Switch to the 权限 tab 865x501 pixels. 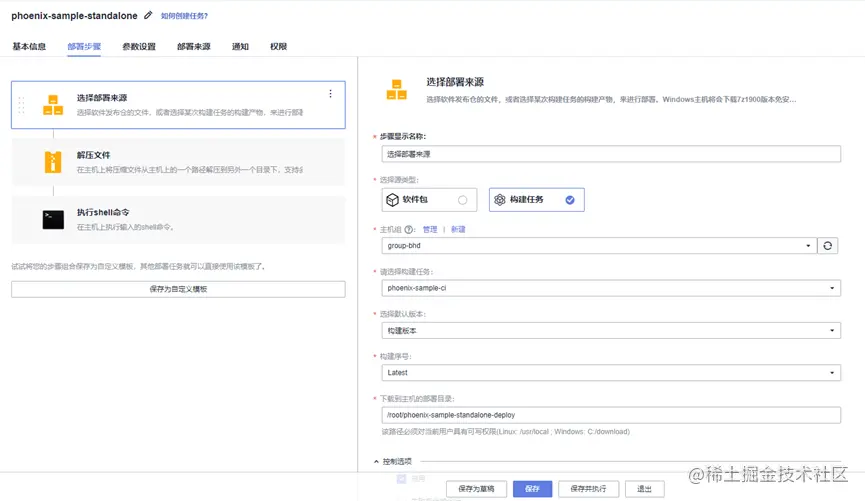[278, 46]
